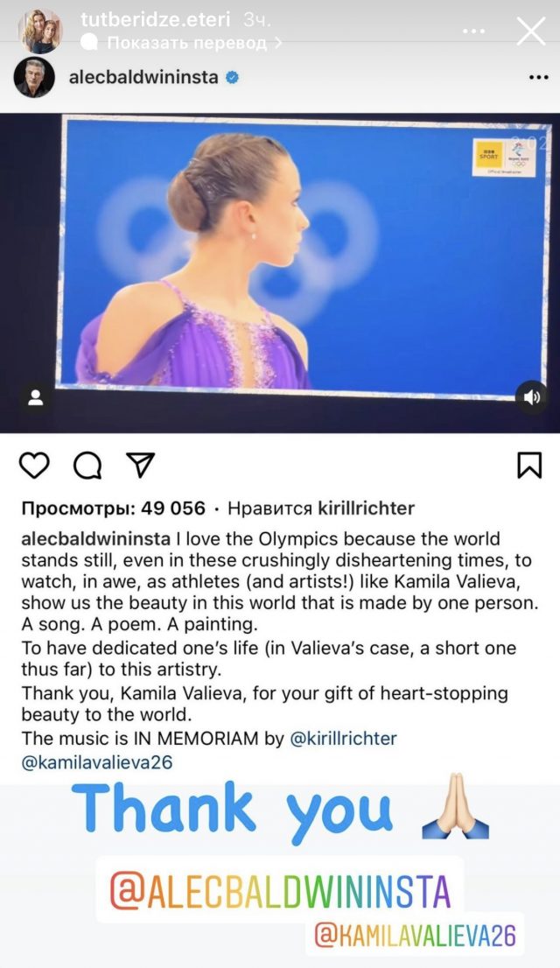This screenshot has width=560, height=968.
Task: Click the verified badge next to alecbaldwininsta
Action: coord(232,78)
